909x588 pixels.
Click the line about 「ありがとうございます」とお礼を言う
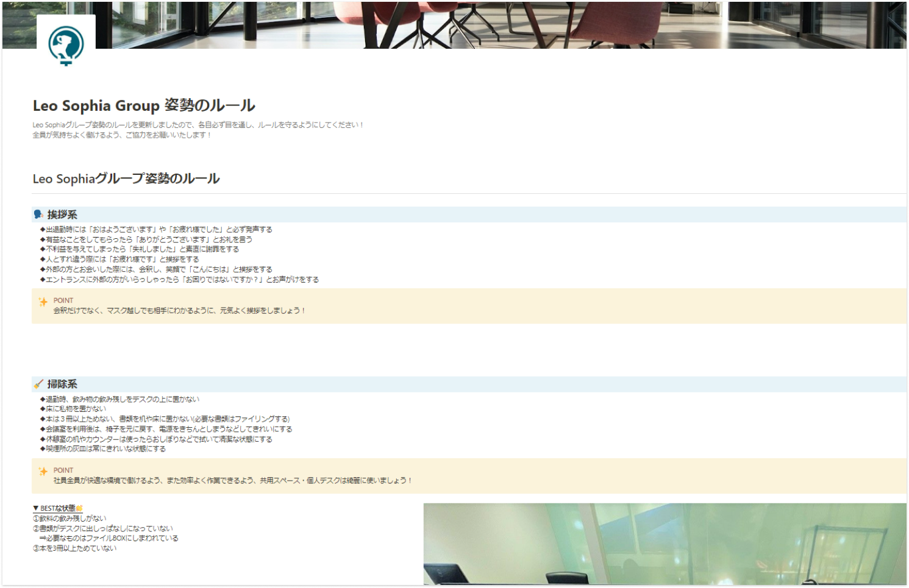coord(146,239)
